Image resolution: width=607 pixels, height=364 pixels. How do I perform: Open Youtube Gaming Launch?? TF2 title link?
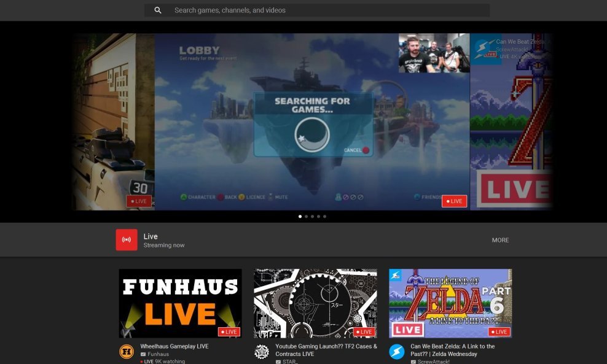pos(326,350)
